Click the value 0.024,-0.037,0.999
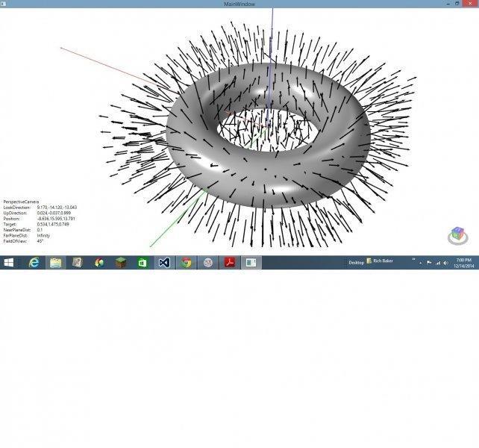This screenshot has height=448, width=479. click(54, 213)
